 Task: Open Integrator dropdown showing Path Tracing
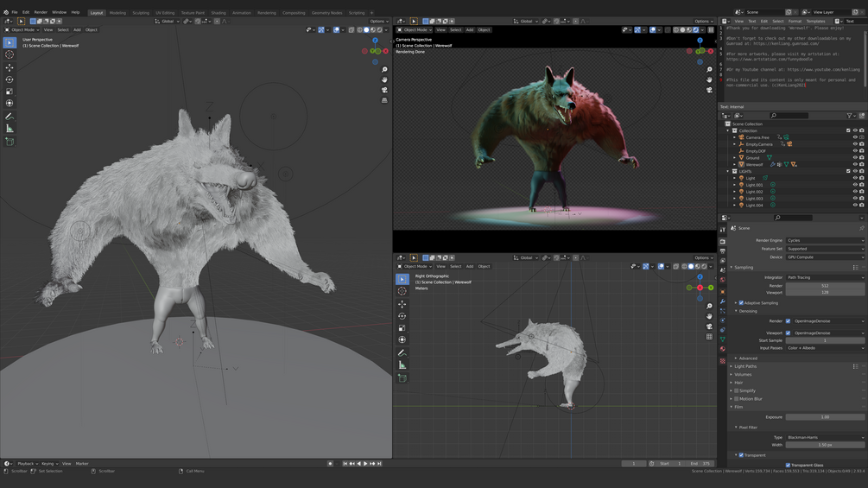(x=825, y=278)
